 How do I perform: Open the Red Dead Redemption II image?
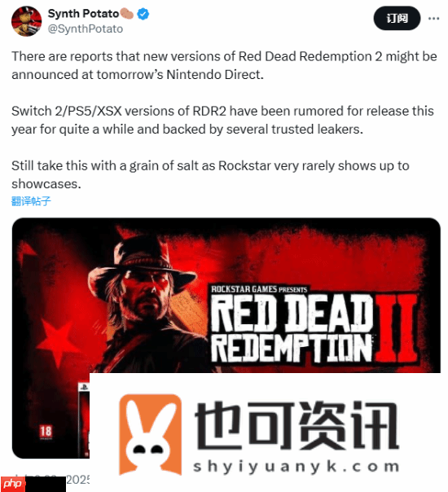226,337
